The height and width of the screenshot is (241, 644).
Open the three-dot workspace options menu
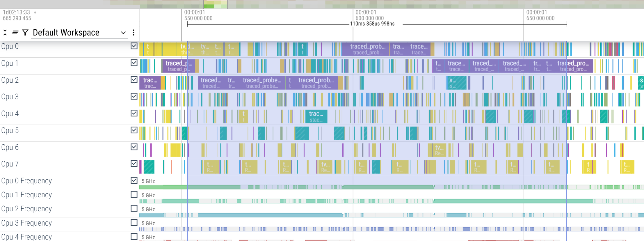click(x=134, y=33)
